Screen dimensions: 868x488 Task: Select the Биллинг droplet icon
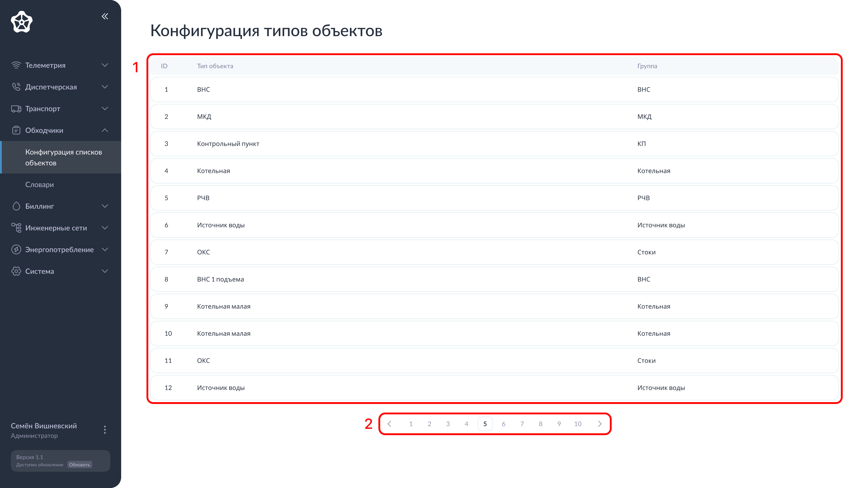tap(17, 206)
